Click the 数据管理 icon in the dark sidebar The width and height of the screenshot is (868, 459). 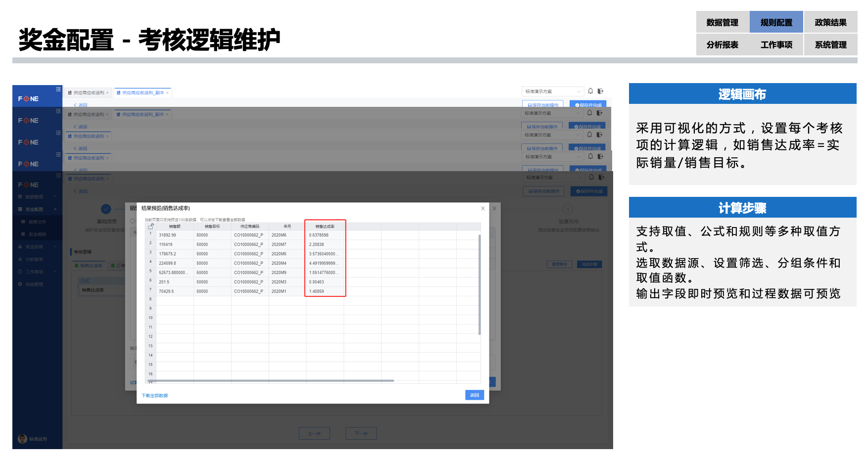(x=20, y=197)
